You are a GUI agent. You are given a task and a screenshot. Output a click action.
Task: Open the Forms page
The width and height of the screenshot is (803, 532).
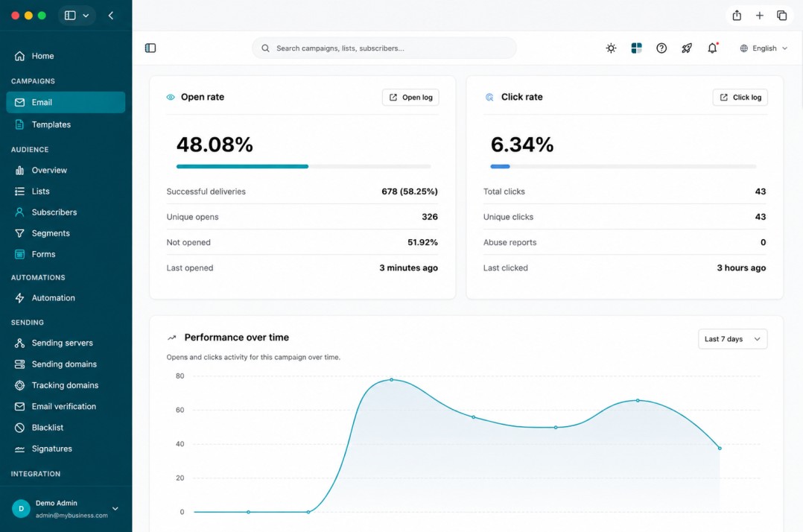[66, 254]
